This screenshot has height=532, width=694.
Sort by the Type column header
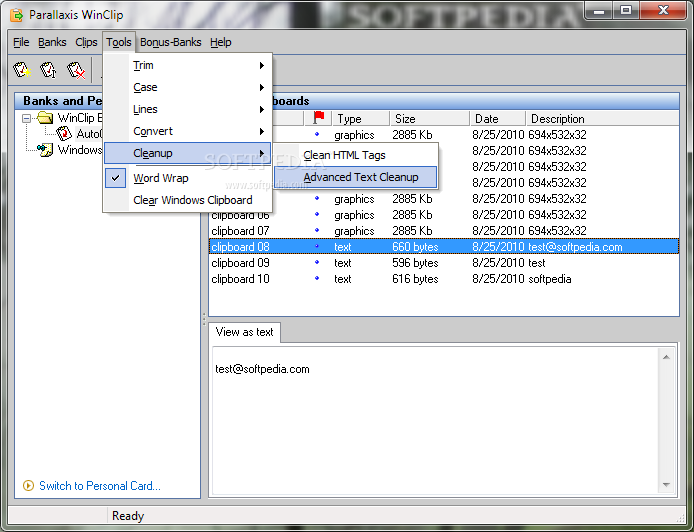361,119
